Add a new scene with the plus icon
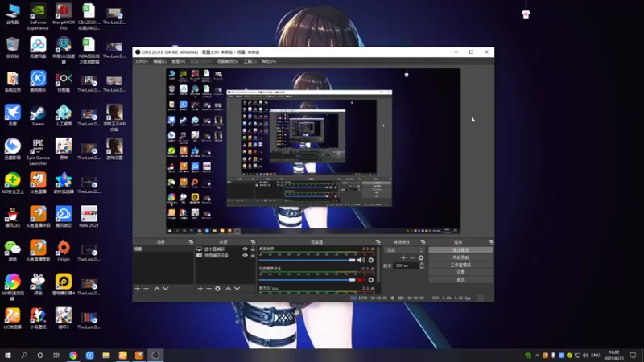This screenshot has height=362, width=644. 138,289
